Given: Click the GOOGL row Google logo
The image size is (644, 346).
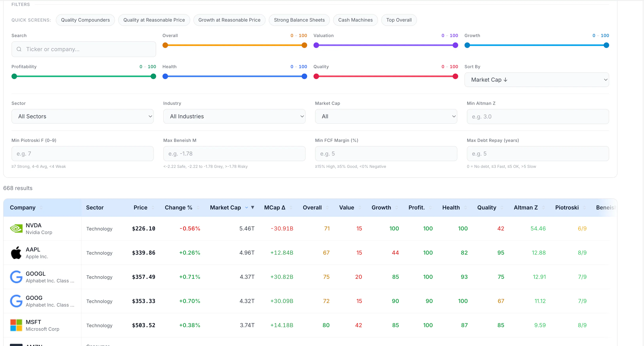Looking at the screenshot, I should [16, 277].
